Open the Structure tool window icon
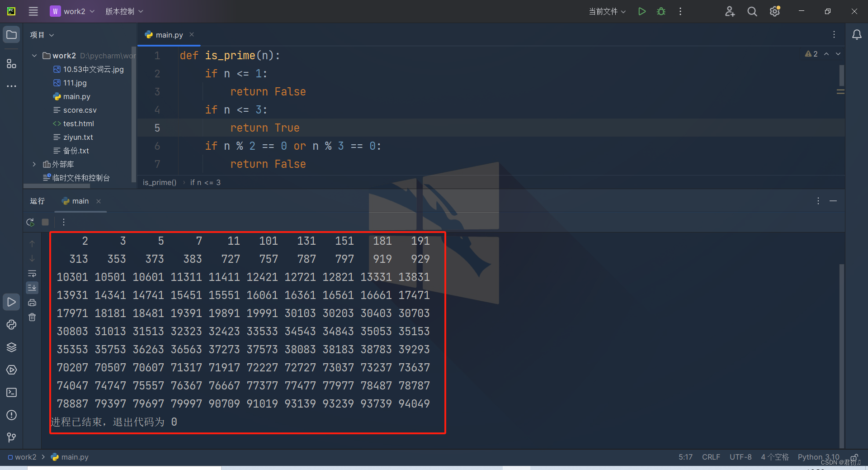868x470 pixels. [12, 64]
